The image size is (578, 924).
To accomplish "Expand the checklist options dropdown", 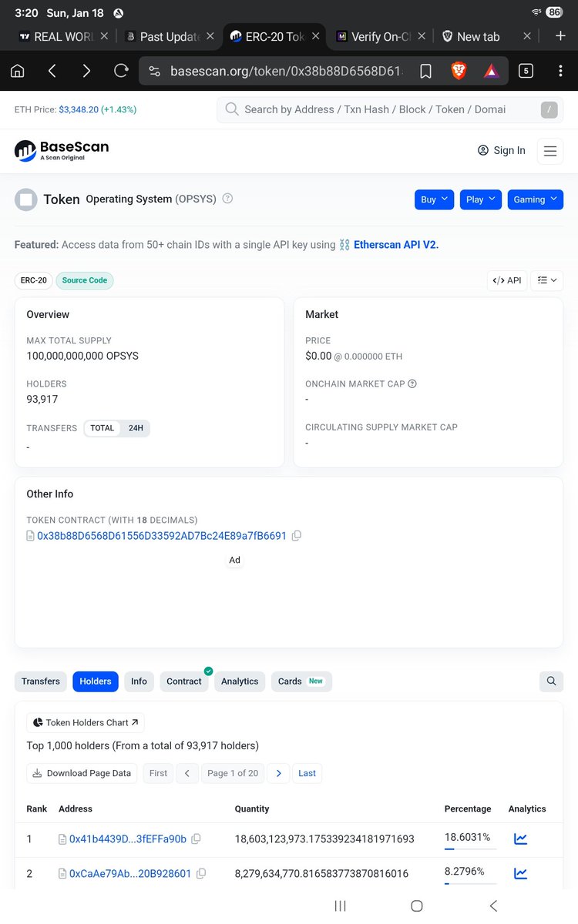I will [x=547, y=280].
